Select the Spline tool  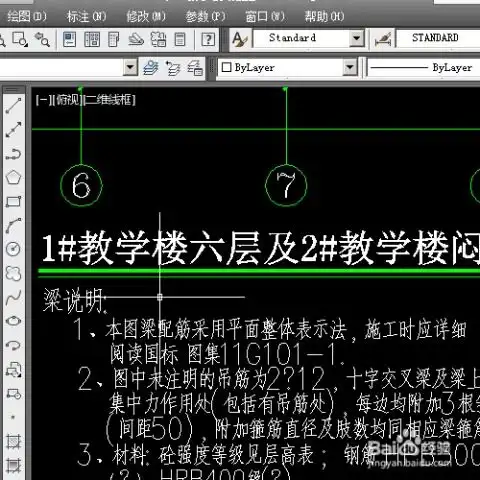tap(14, 297)
